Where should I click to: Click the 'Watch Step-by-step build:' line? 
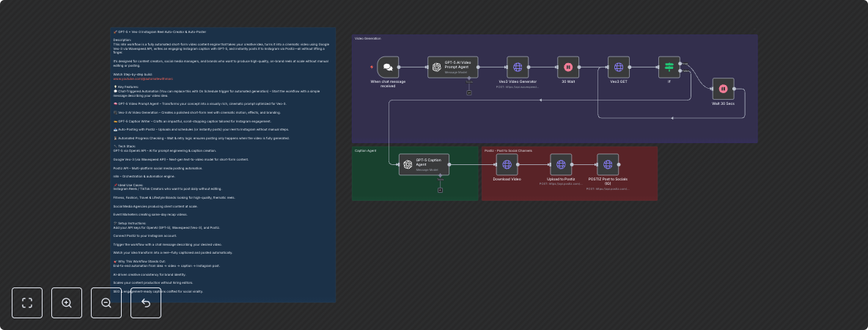tap(132, 74)
